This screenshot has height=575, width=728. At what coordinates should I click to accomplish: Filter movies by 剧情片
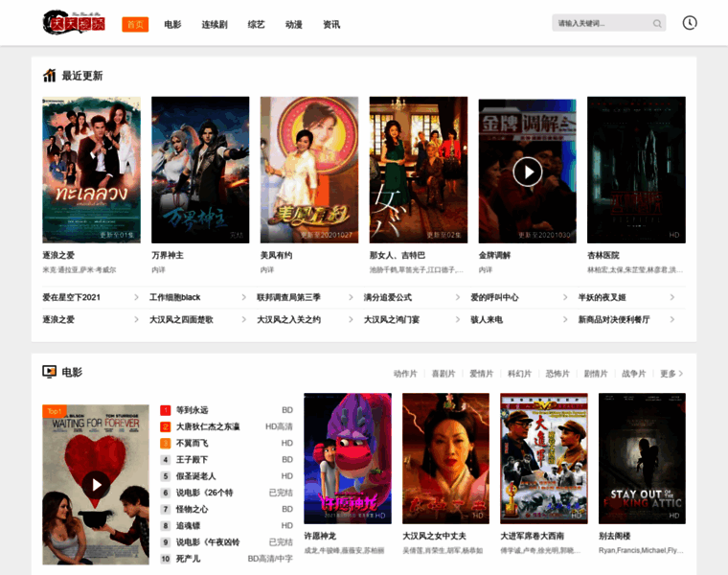(x=596, y=374)
